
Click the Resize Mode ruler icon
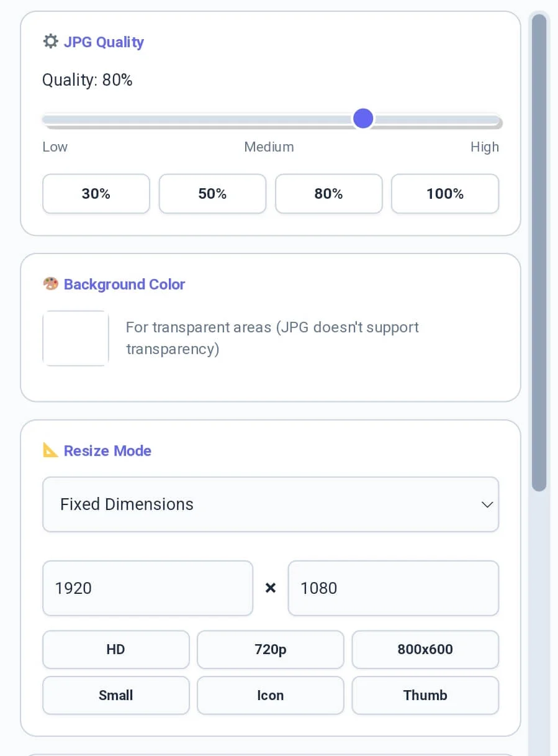tap(50, 450)
